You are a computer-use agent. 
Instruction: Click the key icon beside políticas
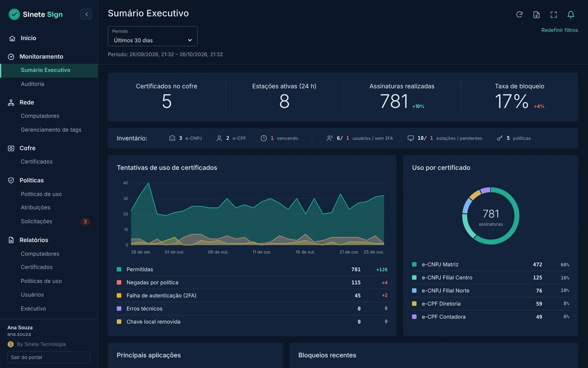[x=500, y=138]
